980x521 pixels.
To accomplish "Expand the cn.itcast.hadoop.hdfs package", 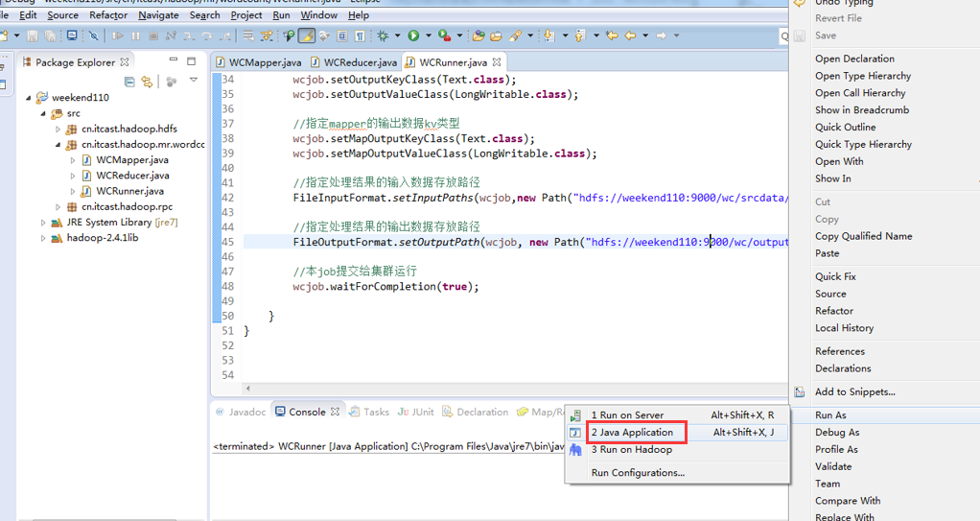I will click(x=58, y=129).
